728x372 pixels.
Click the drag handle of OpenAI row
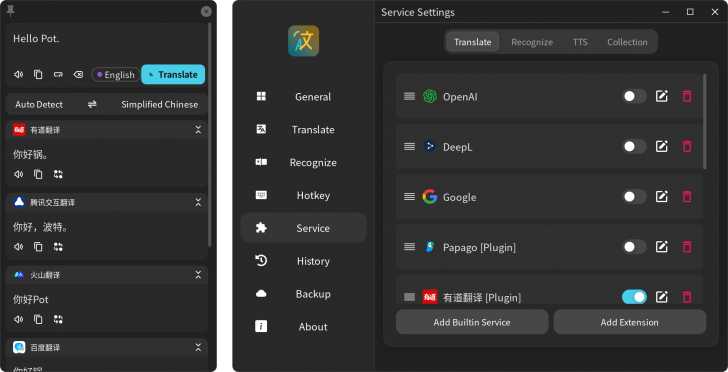(x=409, y=96)
